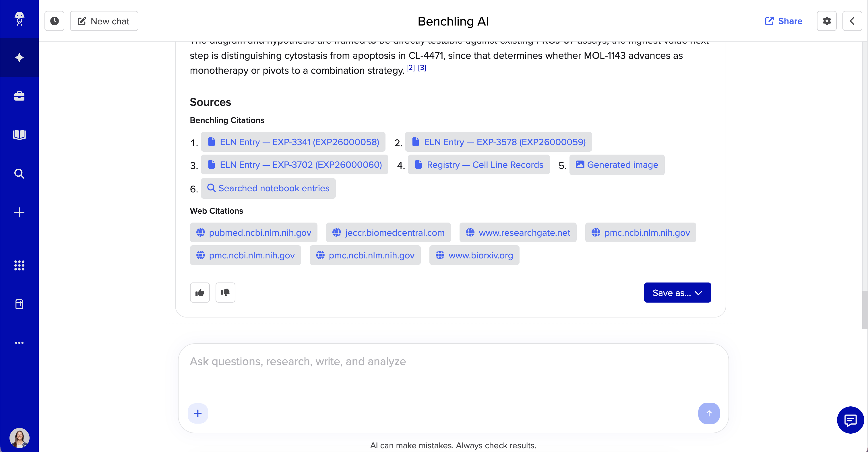868x452 pixels.
Task: Open pubmed.ncbi.nlm.nih.gov web citation
Action: 253,233
